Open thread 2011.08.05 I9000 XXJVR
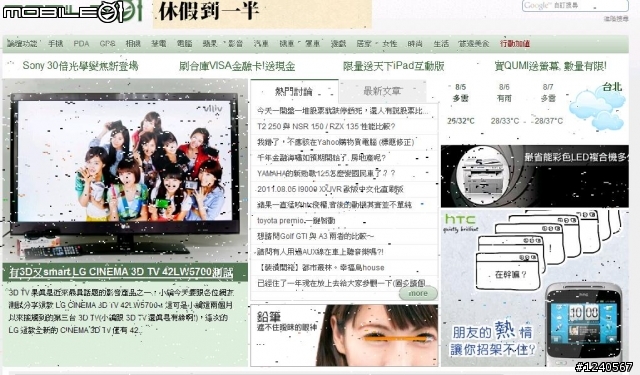The height and width of the screenshot is (375, 640). [330, 189]
